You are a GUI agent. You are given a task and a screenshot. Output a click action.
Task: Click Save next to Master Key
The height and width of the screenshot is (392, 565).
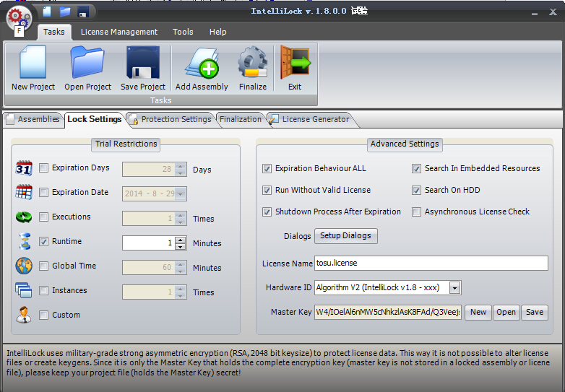point(535,312)
